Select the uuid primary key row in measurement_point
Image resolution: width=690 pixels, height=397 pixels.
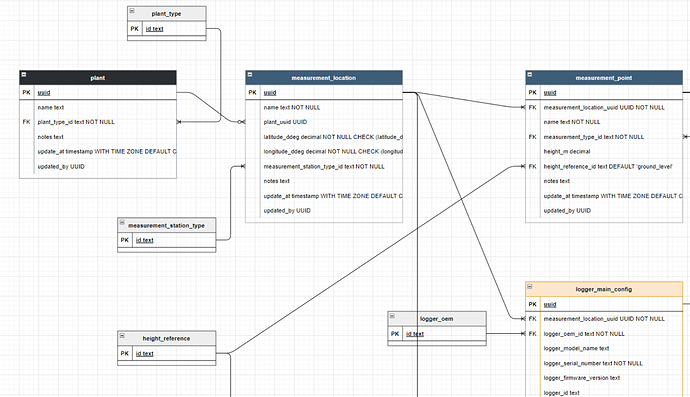coord(604,92)
